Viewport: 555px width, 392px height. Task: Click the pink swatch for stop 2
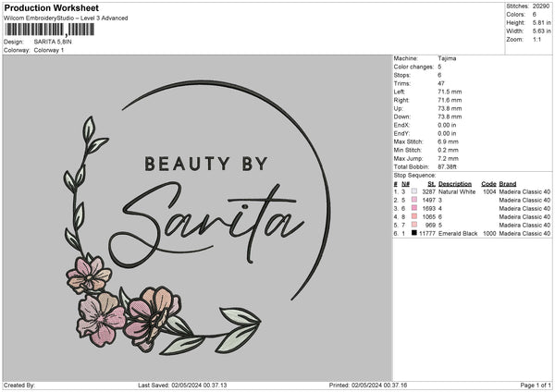point(414,200)
